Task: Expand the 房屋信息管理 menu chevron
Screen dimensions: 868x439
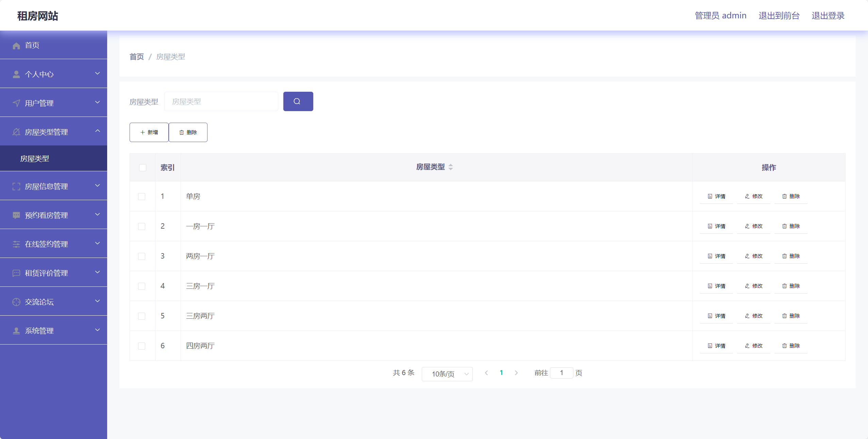Action: click(x=97, y=186)
